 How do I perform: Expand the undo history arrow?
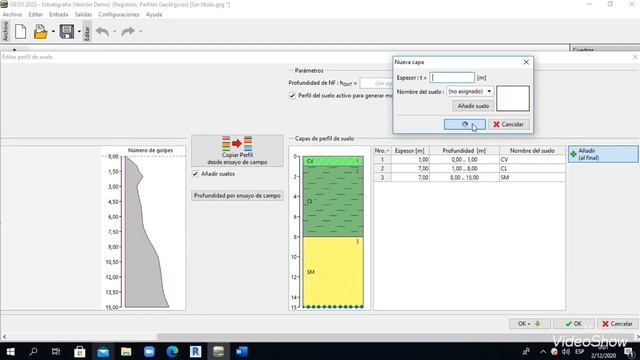pyautogui.click(x=114, y=31)
